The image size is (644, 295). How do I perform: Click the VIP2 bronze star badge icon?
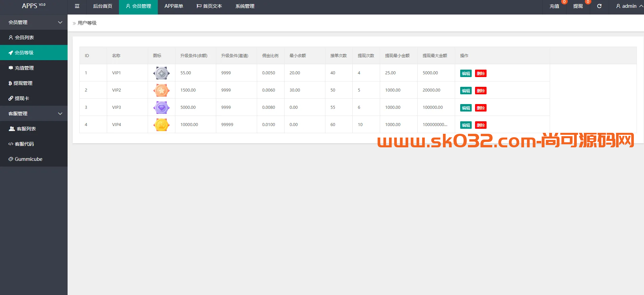[162, 90]
